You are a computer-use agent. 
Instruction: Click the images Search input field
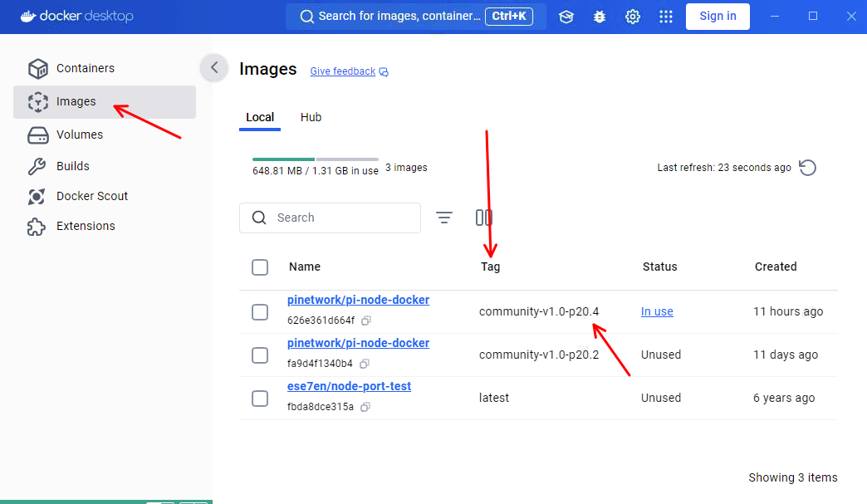point(340,218)
